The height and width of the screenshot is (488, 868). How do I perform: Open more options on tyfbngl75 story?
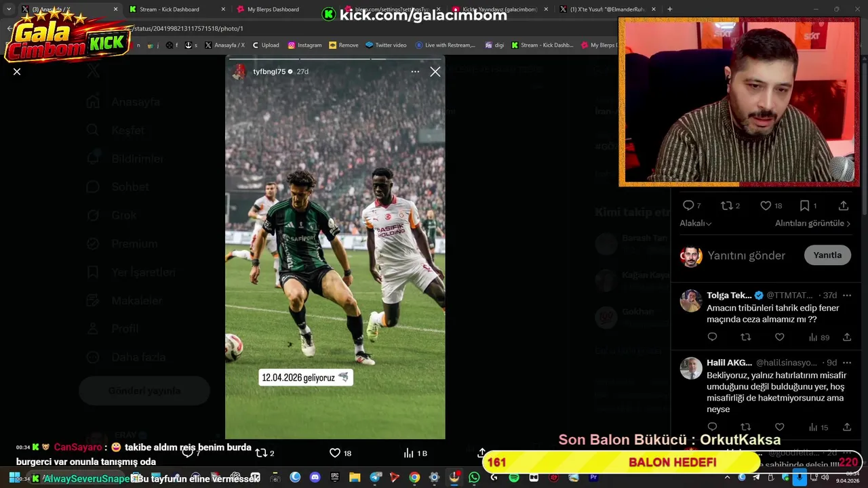pos(415,71)
